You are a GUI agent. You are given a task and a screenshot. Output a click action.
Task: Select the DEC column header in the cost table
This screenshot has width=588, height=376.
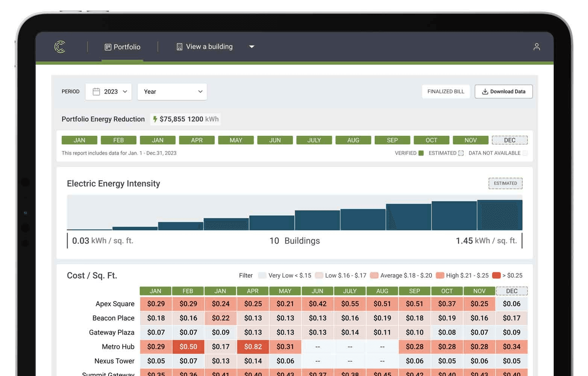click(512, 291)
